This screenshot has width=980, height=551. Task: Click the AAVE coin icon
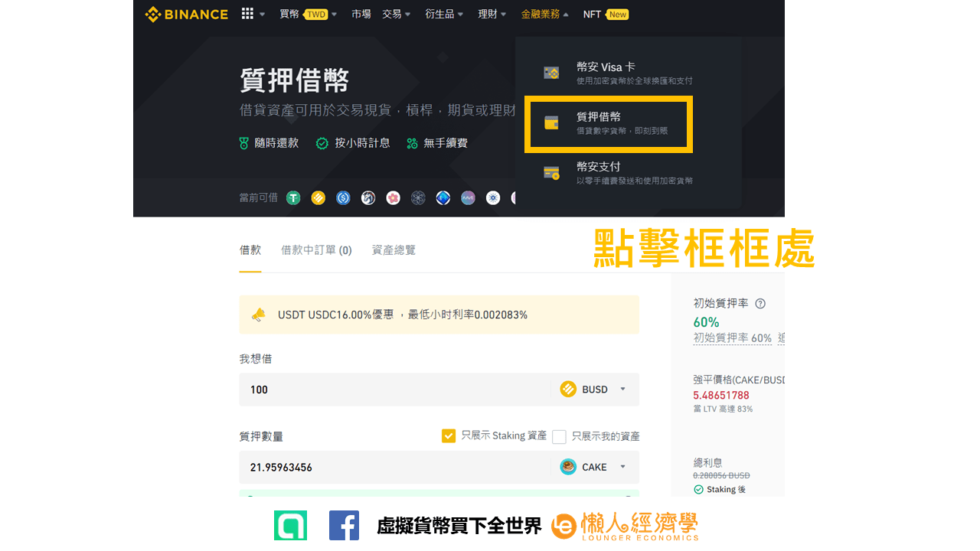coord(469,198)
